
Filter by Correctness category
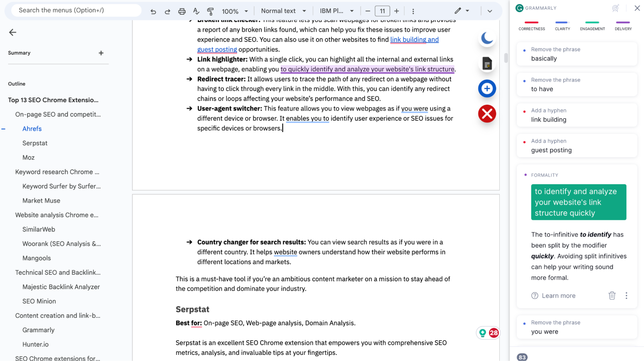pos(532,26)
